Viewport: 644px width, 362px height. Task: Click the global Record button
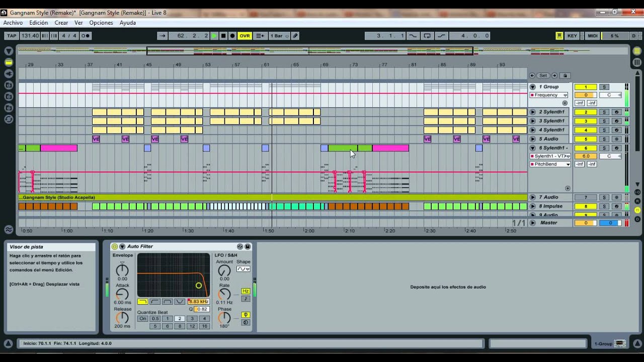point(232,36)
